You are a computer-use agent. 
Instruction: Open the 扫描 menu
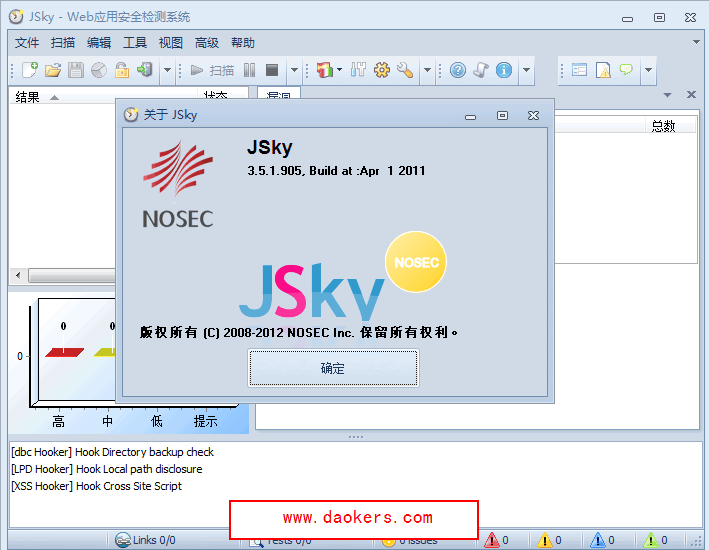[63, 43]
